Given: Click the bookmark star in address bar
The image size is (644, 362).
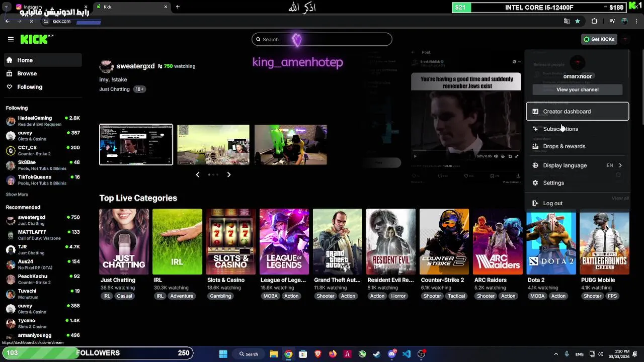Looking at the screenshot, I should pos(578,21).
